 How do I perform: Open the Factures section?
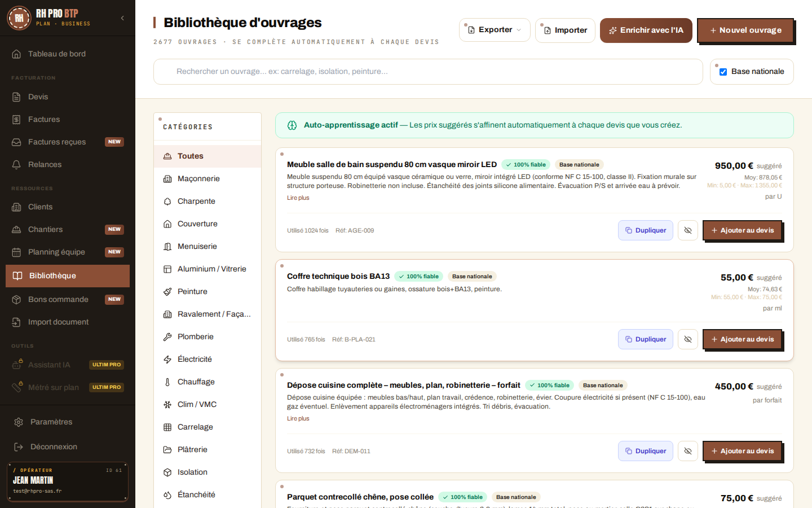pos(68,119)
